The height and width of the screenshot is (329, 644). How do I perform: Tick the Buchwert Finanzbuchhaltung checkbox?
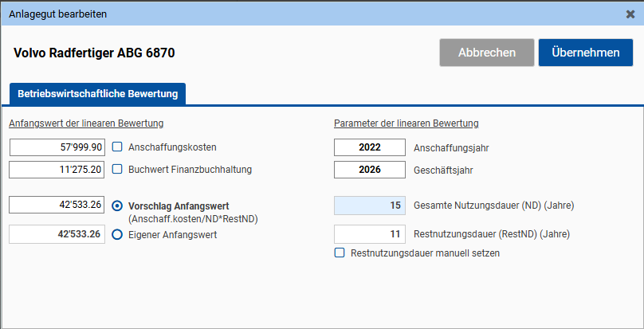tap(117, 169)
